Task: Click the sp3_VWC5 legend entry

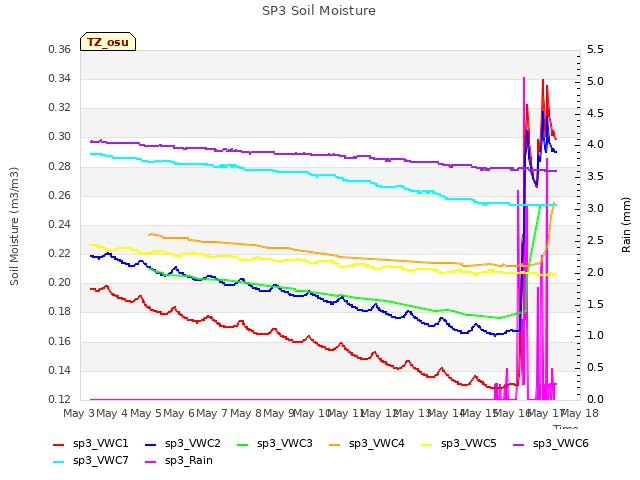Action: pos(459,444)
